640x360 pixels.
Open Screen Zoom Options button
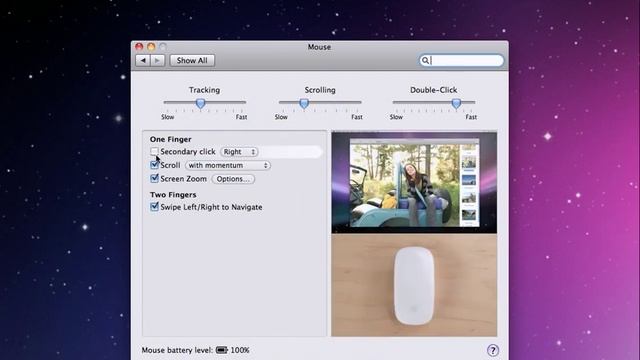[x=233, y=179]
